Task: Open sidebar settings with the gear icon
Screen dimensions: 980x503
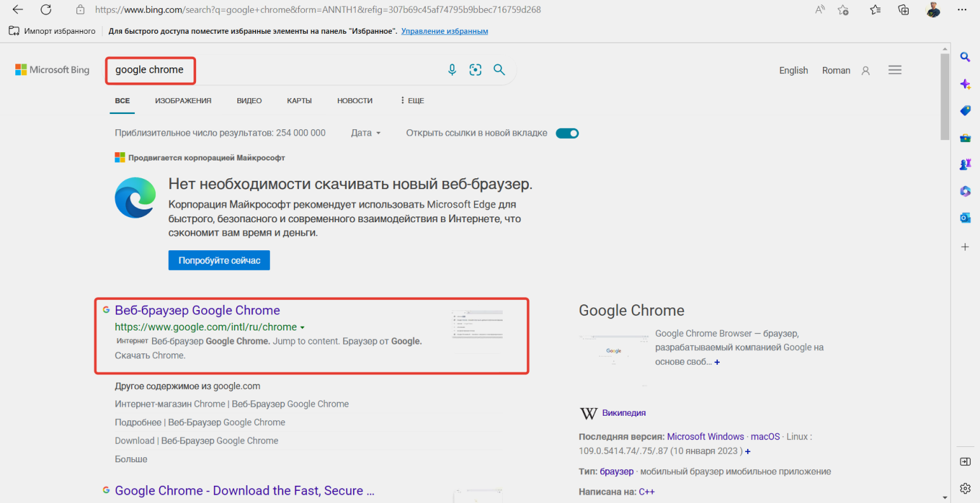Action: pyautogui.click(x=965, y=488)
